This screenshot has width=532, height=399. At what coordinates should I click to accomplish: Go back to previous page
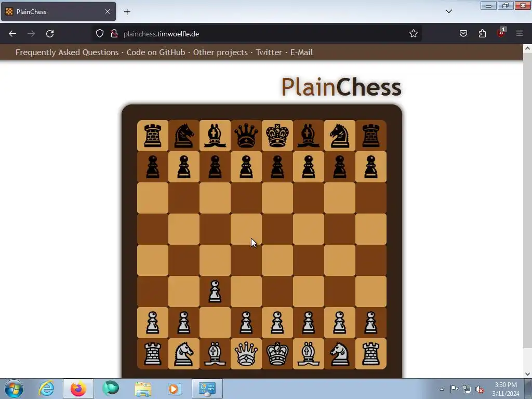point(12,34)
